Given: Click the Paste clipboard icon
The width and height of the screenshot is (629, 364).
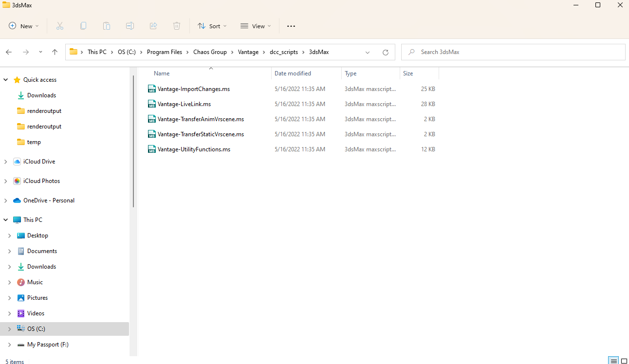Looking at the screenshot, I should [107, 26].
